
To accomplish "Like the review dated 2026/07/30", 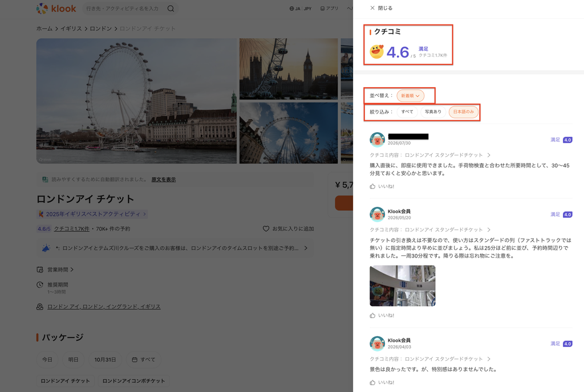I will (382, 186).
